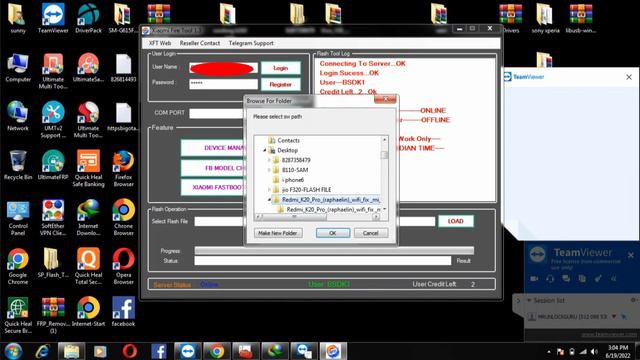Open the UMTv2 Support shortcut
Viewport: 640px width, 360px height.
(x=53, y=119)
